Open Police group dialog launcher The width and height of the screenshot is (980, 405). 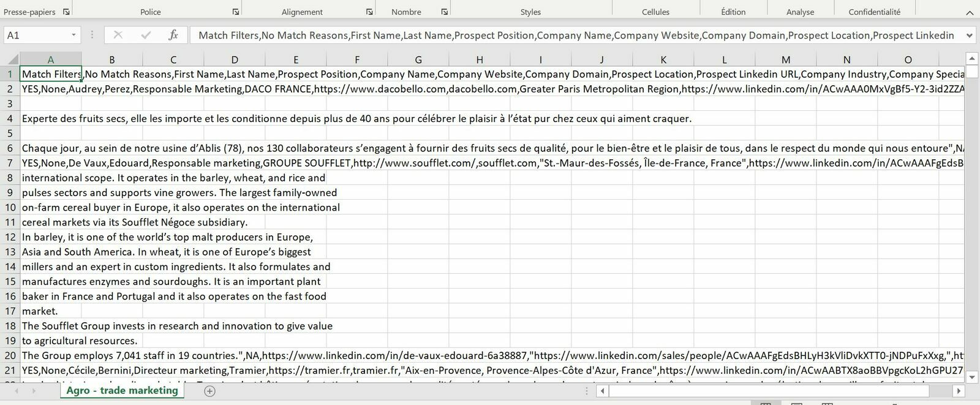point(235,12)
